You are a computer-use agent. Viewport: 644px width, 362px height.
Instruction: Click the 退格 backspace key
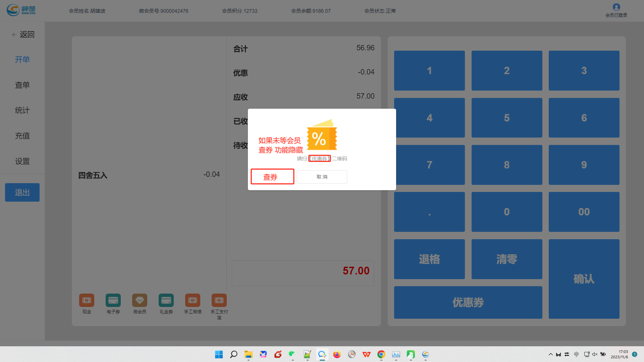(429, 259)
